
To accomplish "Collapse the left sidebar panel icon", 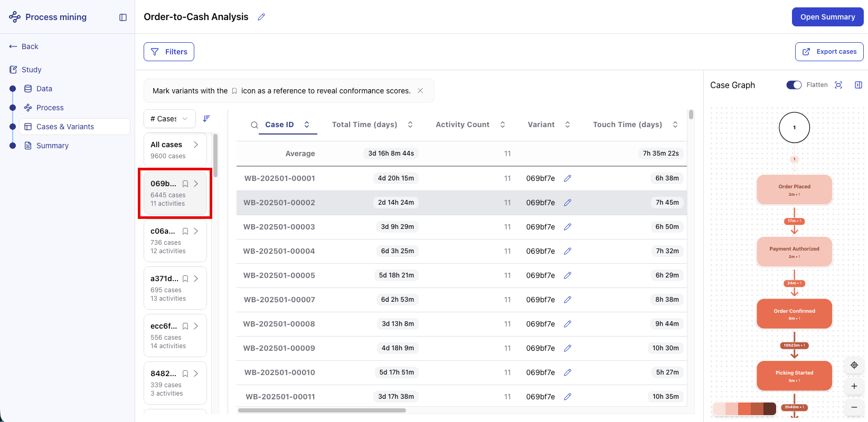I will [123, 17].
